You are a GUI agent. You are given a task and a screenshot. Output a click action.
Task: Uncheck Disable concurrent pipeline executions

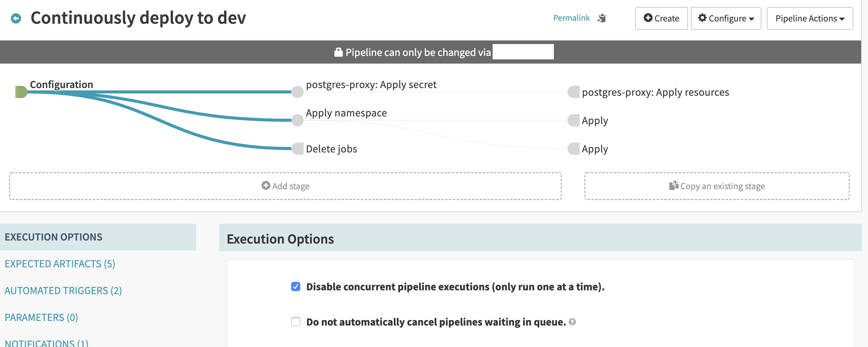click(295, 286)
